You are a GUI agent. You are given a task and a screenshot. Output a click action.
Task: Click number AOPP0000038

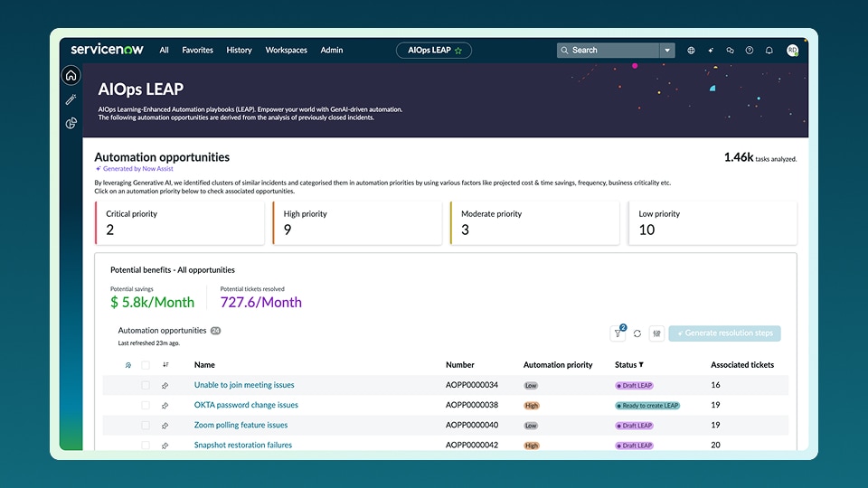(x=472, y=405)
